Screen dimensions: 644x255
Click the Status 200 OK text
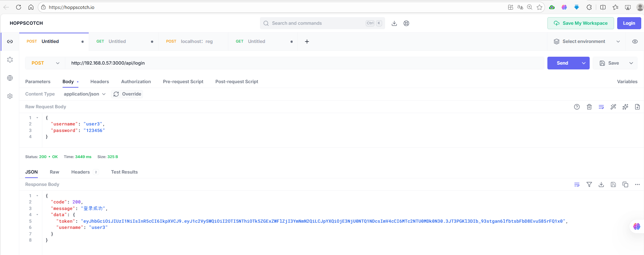pos(41,157)
